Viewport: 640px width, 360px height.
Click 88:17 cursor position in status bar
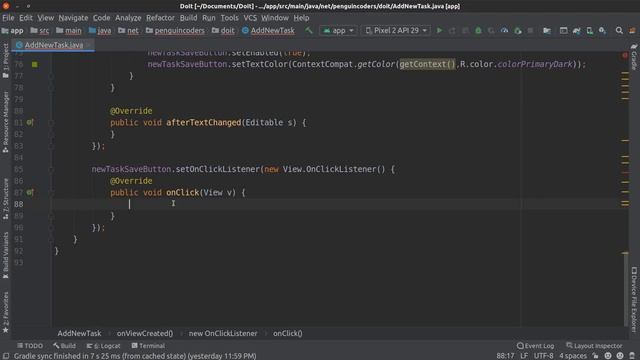click(505, 356)
